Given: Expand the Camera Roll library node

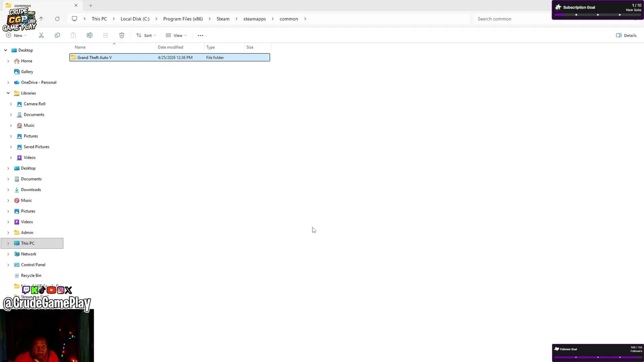Looking at the screenshot, I should point(11,104).
